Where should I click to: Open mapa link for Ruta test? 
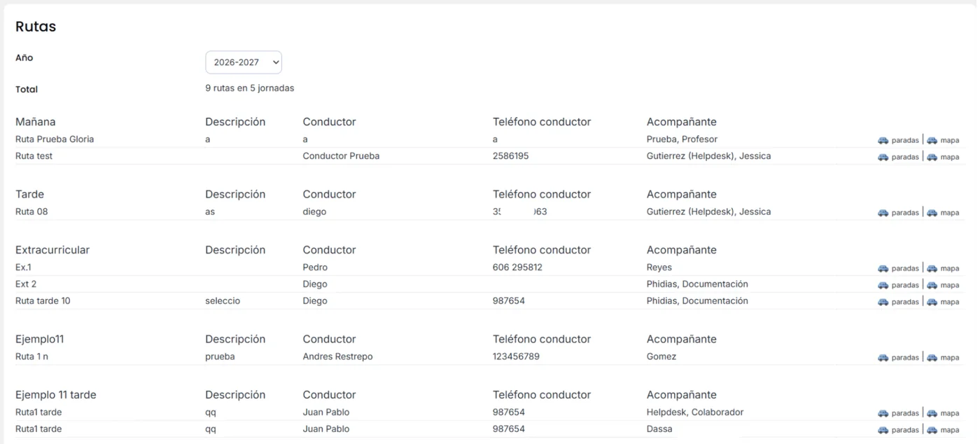click(950, 157)
